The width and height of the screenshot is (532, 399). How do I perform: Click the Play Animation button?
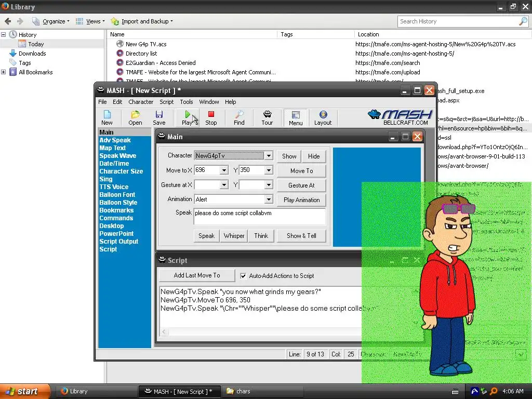tap(301, 200)
